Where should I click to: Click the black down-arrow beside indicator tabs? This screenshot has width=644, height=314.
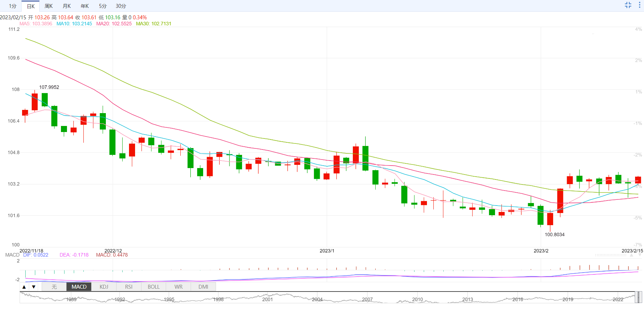tap(34, 287)
